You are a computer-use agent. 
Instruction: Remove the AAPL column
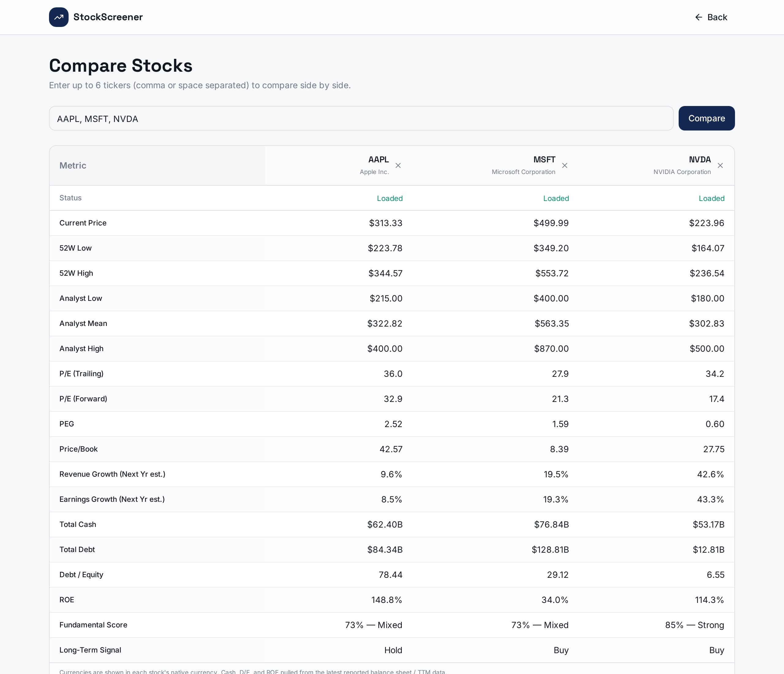coord(398,165)
